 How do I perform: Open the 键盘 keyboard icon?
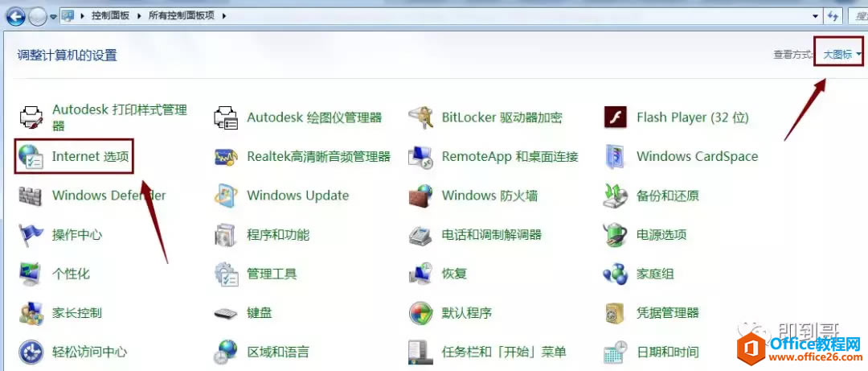[x=226, y=313]
